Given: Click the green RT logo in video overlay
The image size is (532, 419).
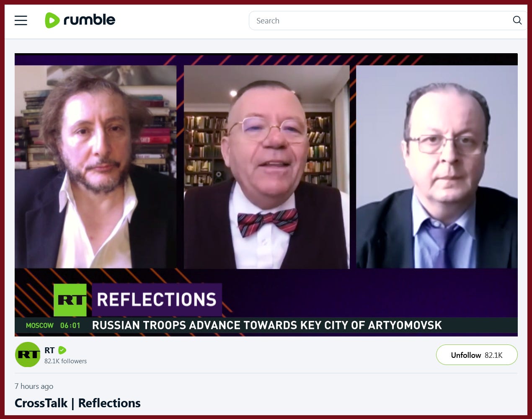Looking at the screenshot, I should pyautogui.click(x=70, y=300).
